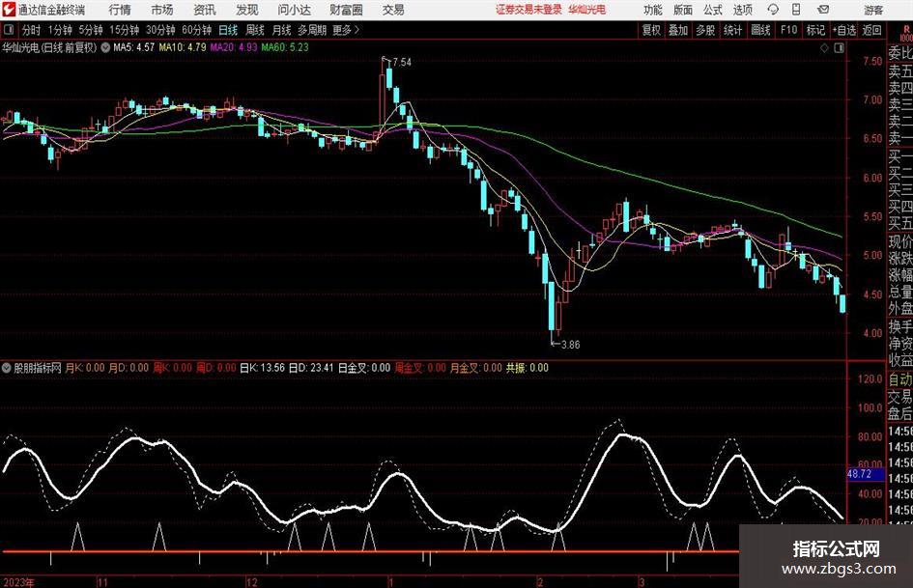Click the gear icon beside 股朋指标网
913x588 pixels.
(x=7, y=368)
